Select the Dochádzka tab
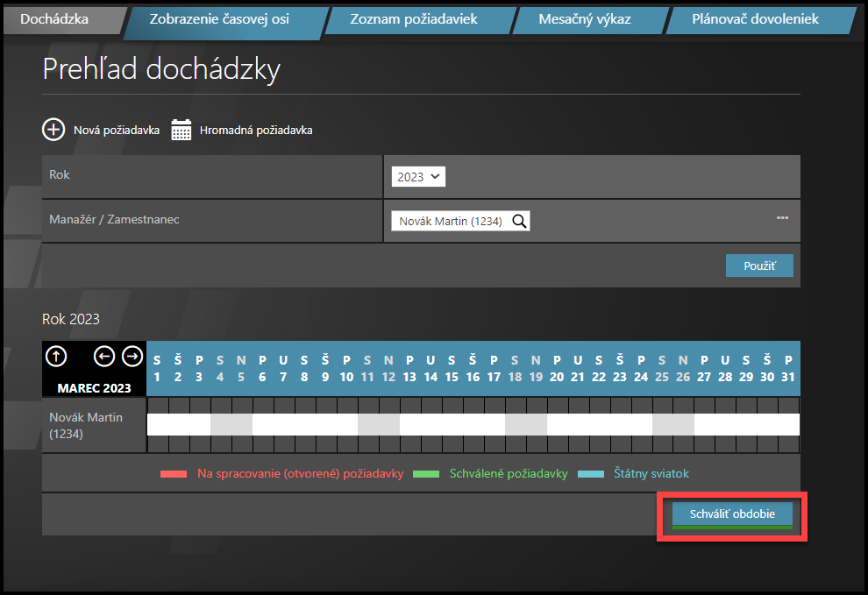 [x=54, y=18]
